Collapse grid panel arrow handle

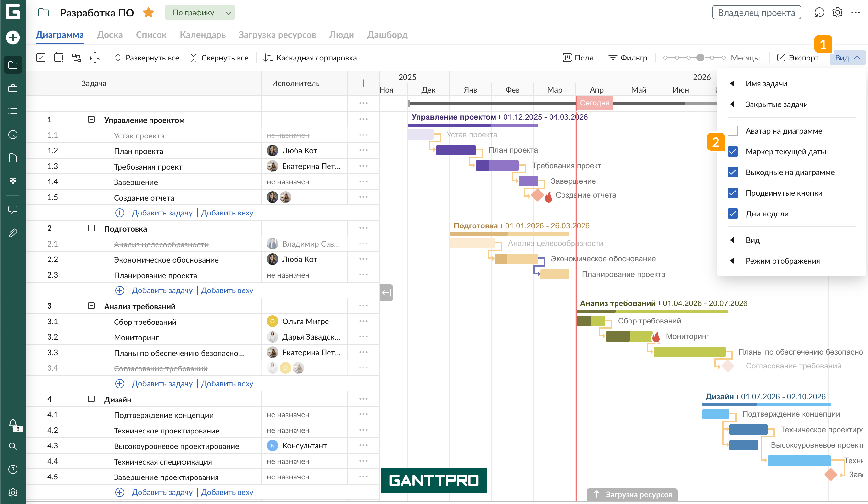tap(386, 293)
